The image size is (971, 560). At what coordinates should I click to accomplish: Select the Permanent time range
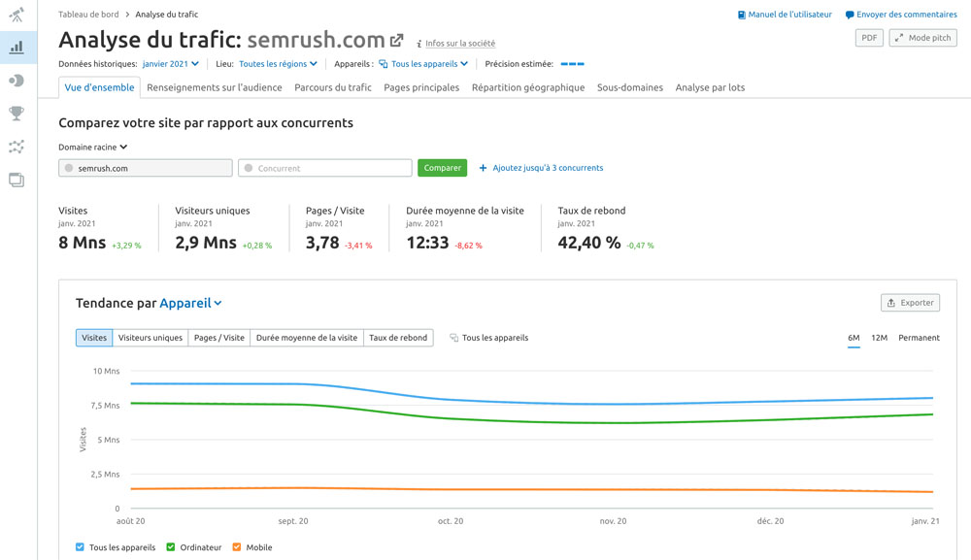(919, 338)
